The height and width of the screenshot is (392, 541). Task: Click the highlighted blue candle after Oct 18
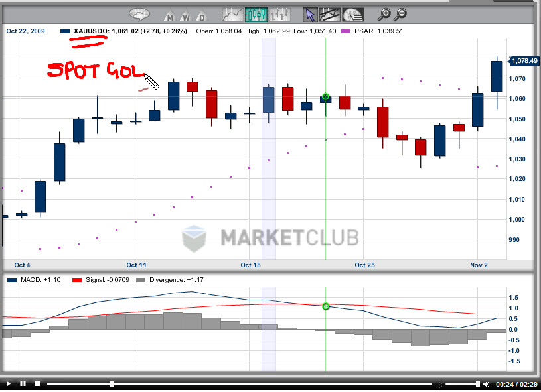[x=268, y=99]
